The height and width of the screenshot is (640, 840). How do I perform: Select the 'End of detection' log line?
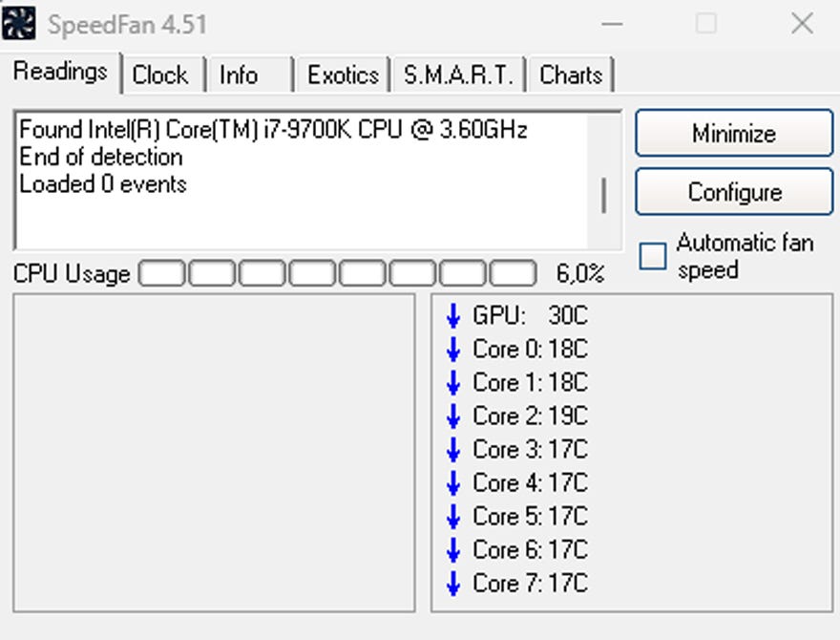[101, 157]
